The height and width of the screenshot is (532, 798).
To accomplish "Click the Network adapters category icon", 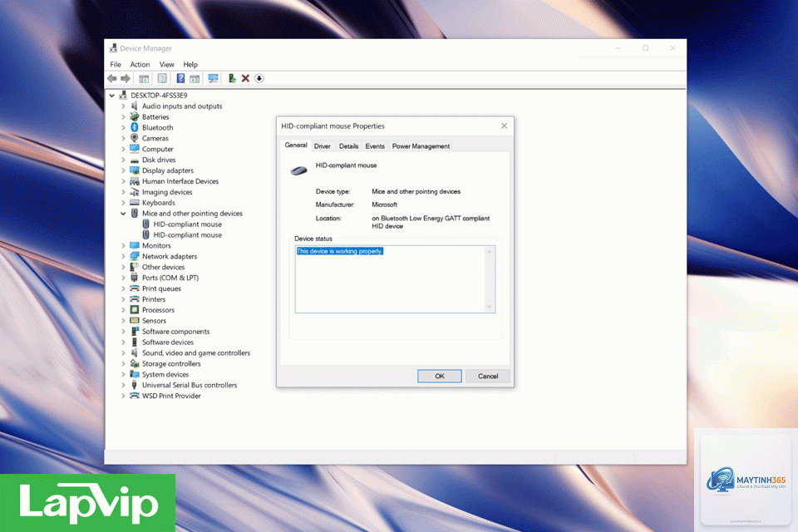I will pyautogui.click(x=135, y=256).
